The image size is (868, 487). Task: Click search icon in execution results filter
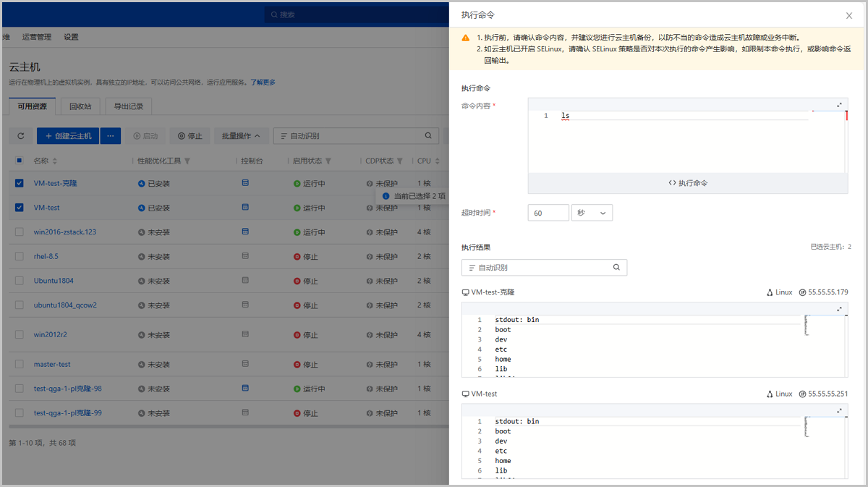tap(616, 268)
